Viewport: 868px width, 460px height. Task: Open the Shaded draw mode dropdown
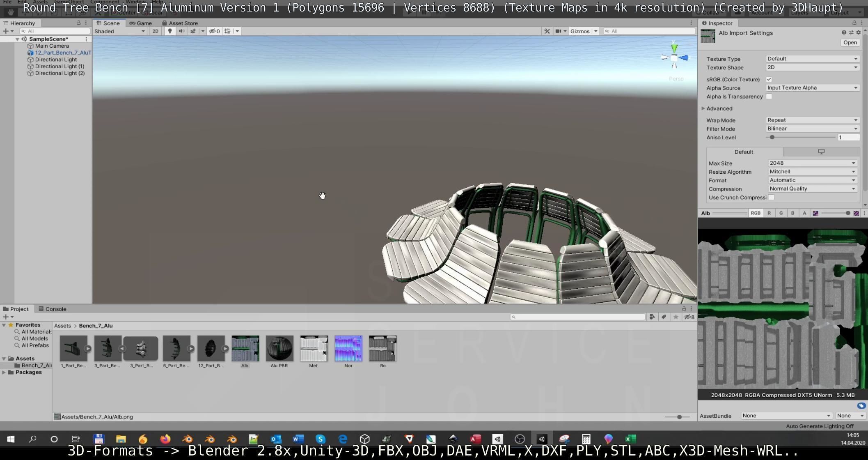coord(119,31)
